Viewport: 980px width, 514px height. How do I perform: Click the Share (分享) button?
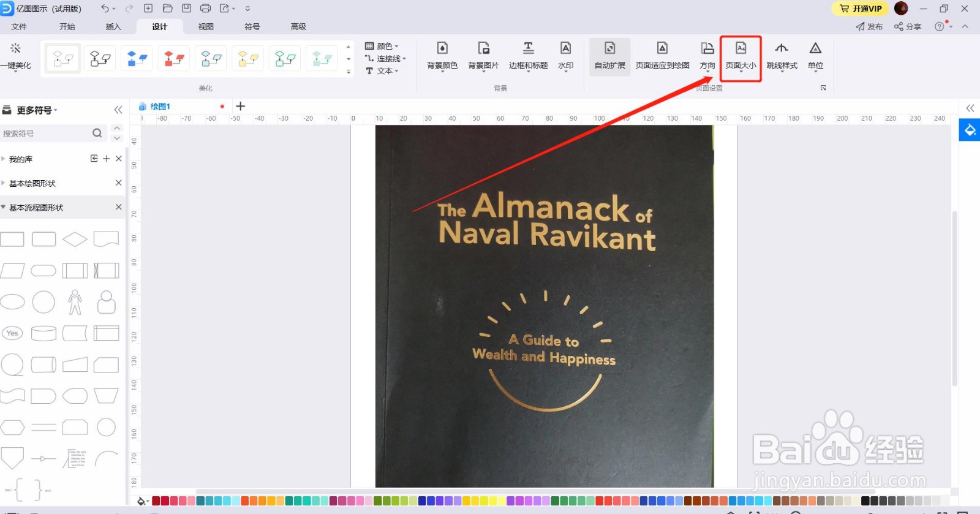pyautogui.click(x=908, y=26)
